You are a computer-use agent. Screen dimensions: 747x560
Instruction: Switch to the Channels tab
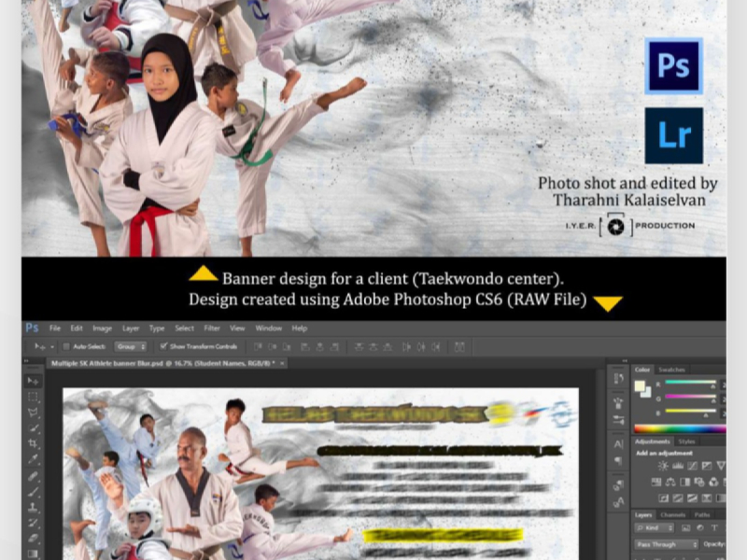(x=672, y=514)
